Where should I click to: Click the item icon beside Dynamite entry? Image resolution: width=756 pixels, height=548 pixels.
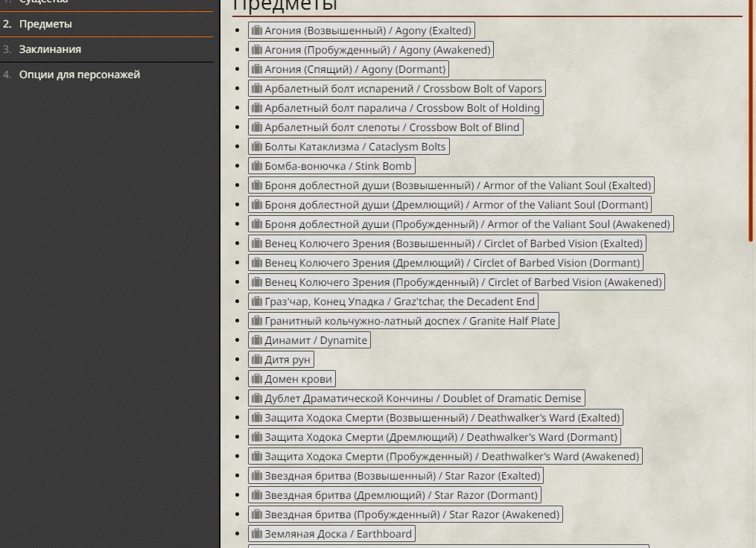tap(257, 340)
